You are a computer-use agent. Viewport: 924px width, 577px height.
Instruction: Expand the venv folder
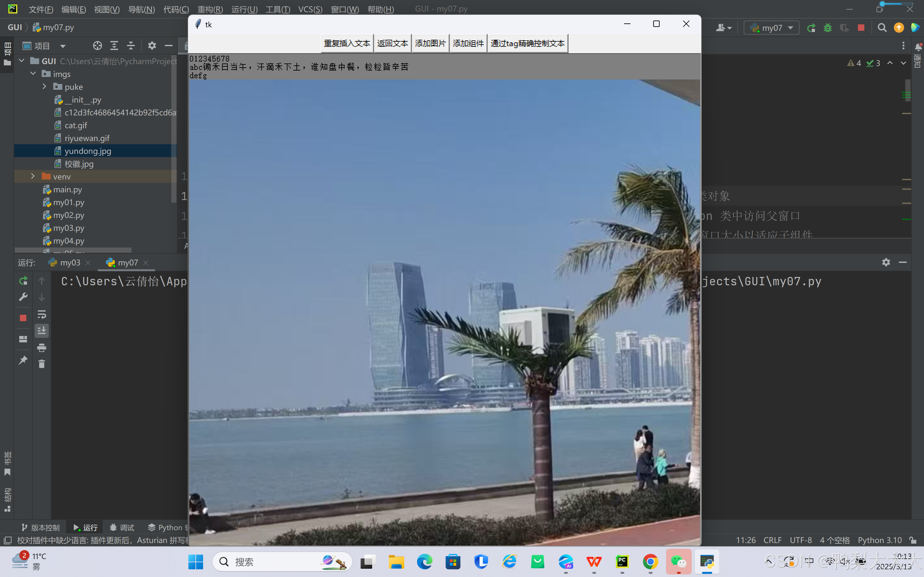[x=33, y=176]
